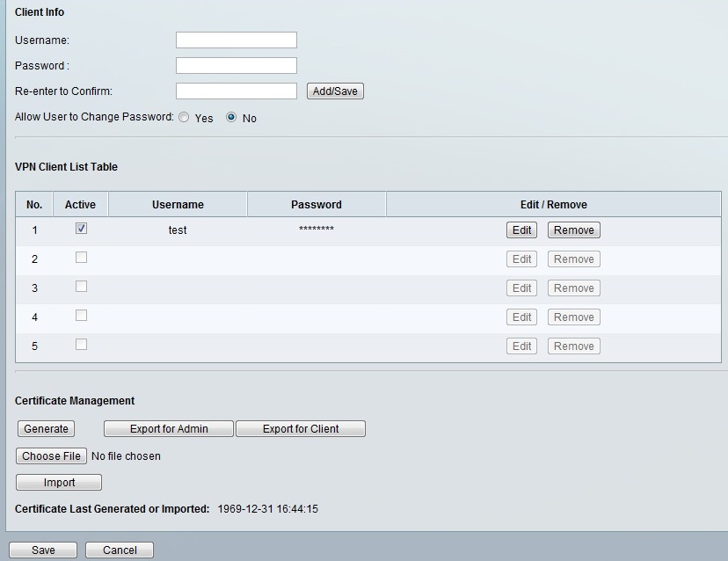Click the Import certificate button
Viewport: 728px width, 561px height.
pos(59,483)
